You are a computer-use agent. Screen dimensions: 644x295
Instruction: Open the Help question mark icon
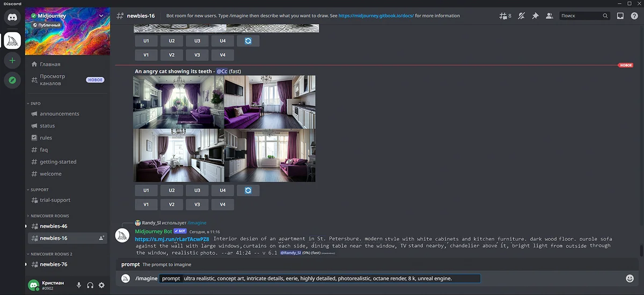[634, 16]
